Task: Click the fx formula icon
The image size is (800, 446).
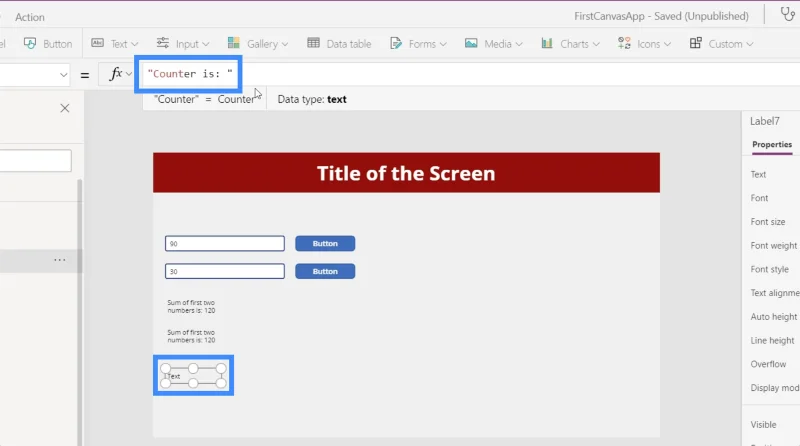Action: [116, 74]
